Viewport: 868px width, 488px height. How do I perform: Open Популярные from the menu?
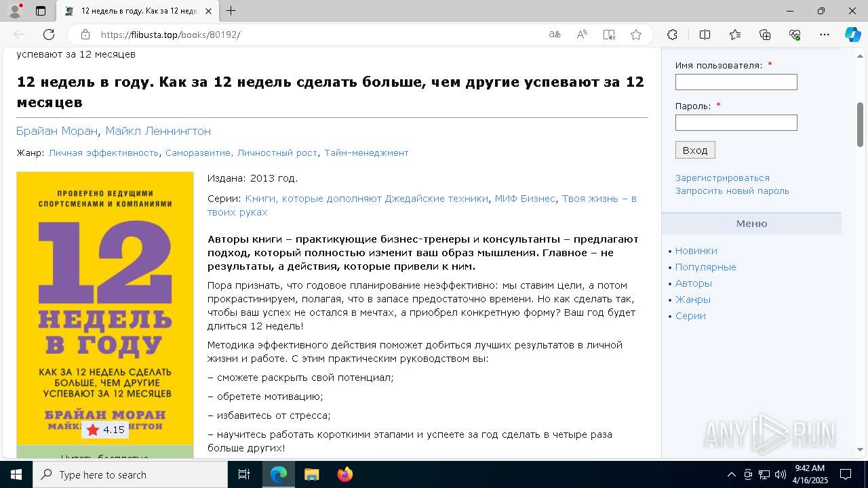coord(705,267)
